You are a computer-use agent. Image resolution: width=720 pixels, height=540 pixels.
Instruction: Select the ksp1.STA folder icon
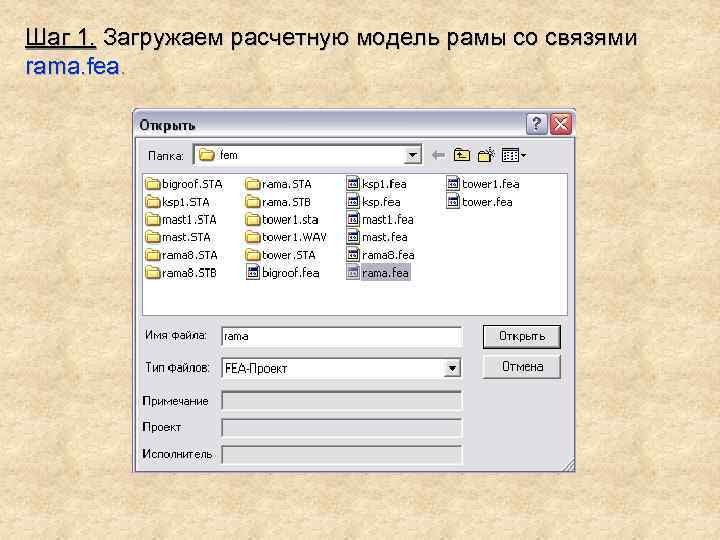(152, 202)
